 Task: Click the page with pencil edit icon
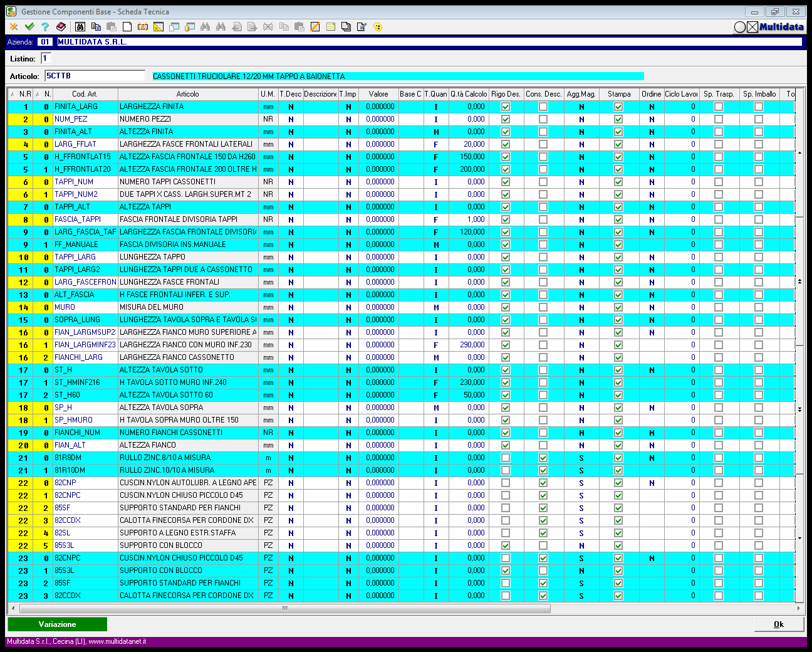click(362, 26)
